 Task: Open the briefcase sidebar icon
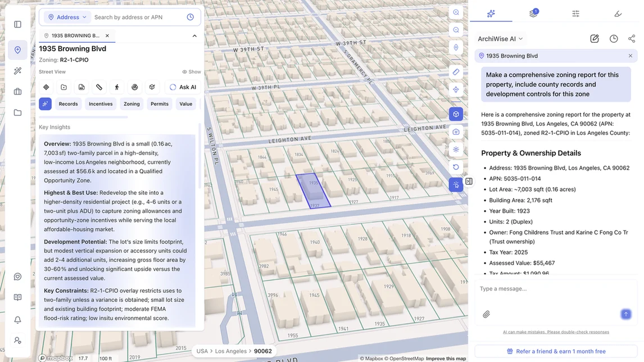17,92
